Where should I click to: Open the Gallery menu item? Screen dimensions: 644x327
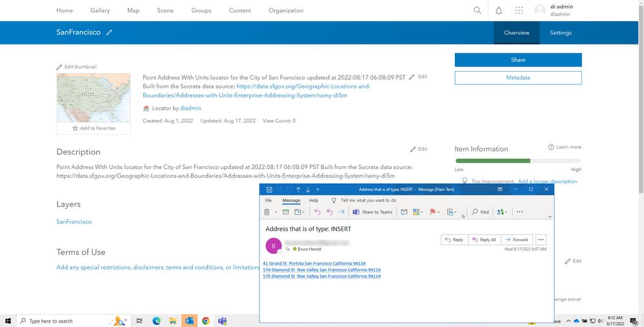click(x=100, y=10)
